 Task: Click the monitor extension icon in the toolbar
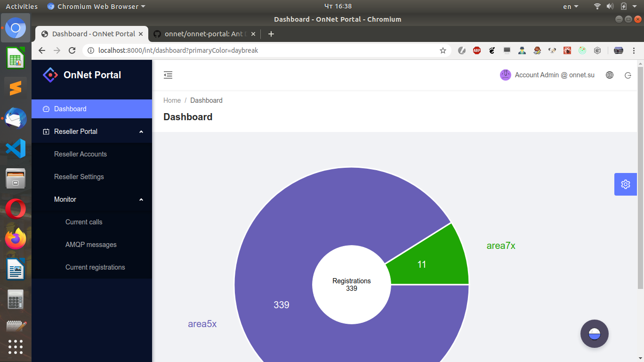(x=507, y=50)
